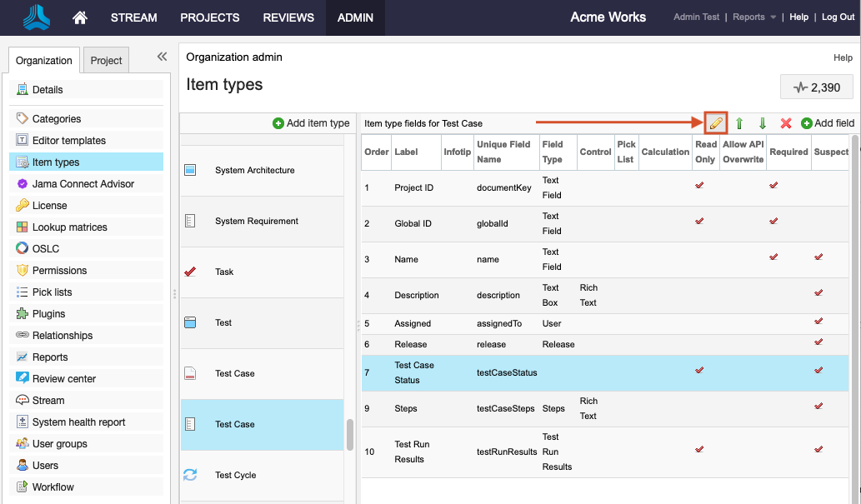Click the Order column header

pyautogui.click(x=376, y=152)
